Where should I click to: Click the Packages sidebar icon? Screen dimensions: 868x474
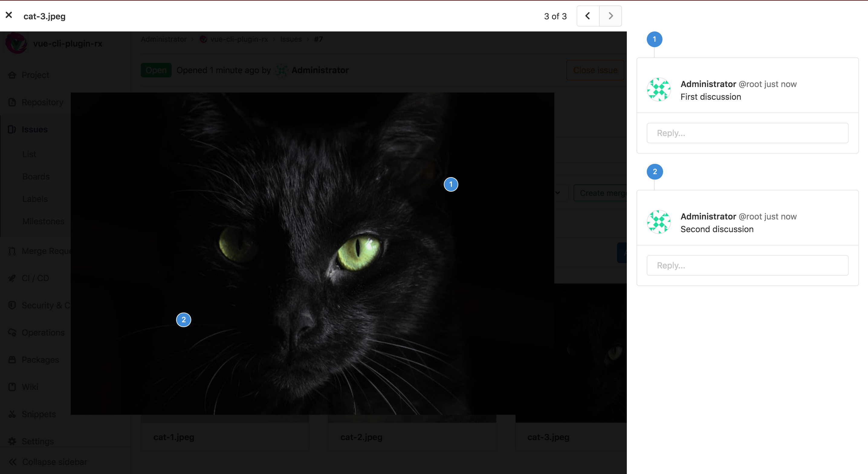tap(12, 359)
